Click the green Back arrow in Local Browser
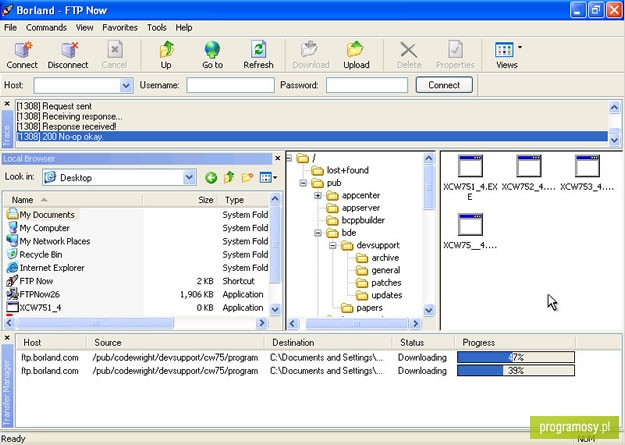This screenshot has height=445, width=625. click(211, 178)
